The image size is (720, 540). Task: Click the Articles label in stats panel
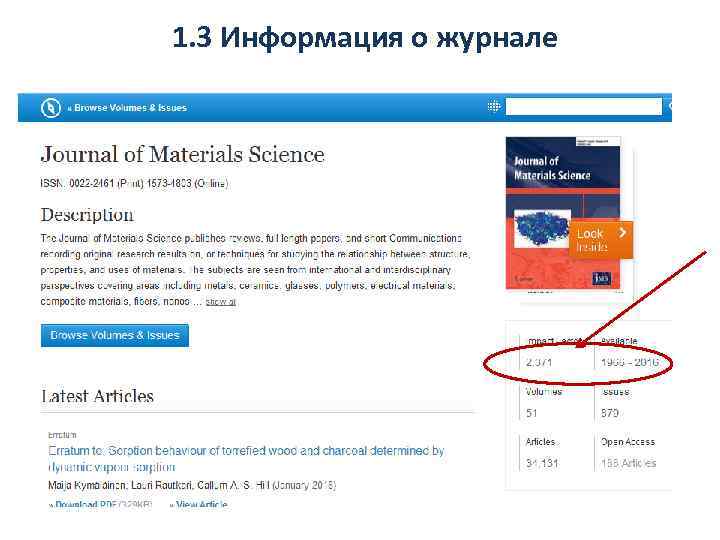(540, 442)
